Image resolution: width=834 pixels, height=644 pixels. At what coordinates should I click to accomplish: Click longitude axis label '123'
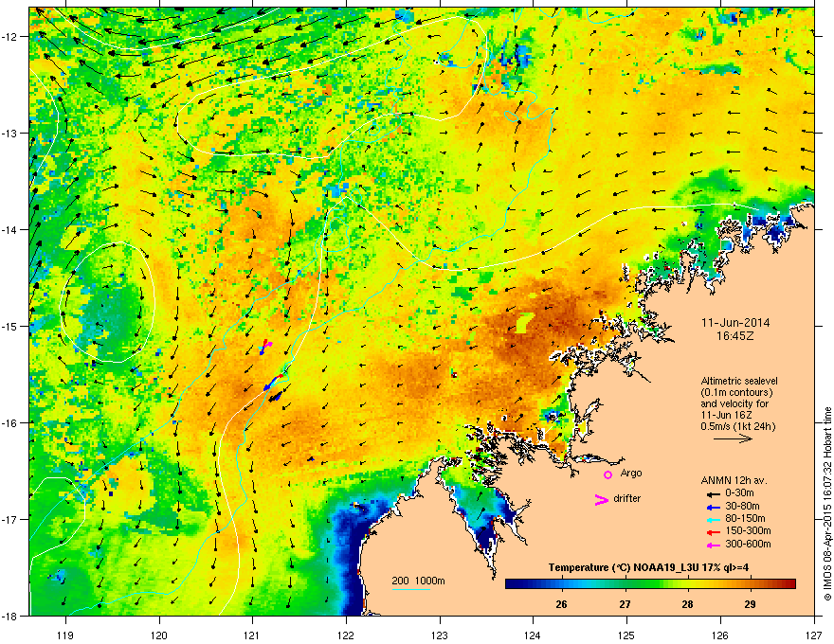(440, 635)
